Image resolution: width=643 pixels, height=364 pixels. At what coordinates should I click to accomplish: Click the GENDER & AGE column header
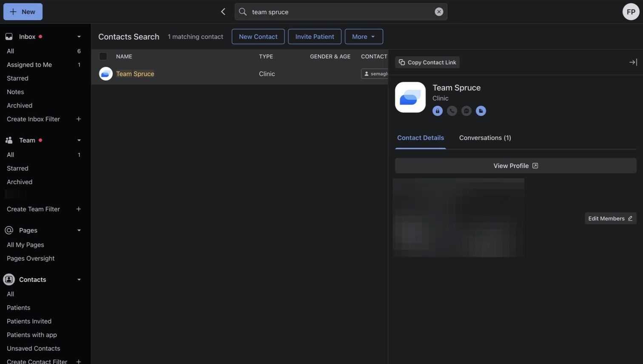(x=330, y=56)
